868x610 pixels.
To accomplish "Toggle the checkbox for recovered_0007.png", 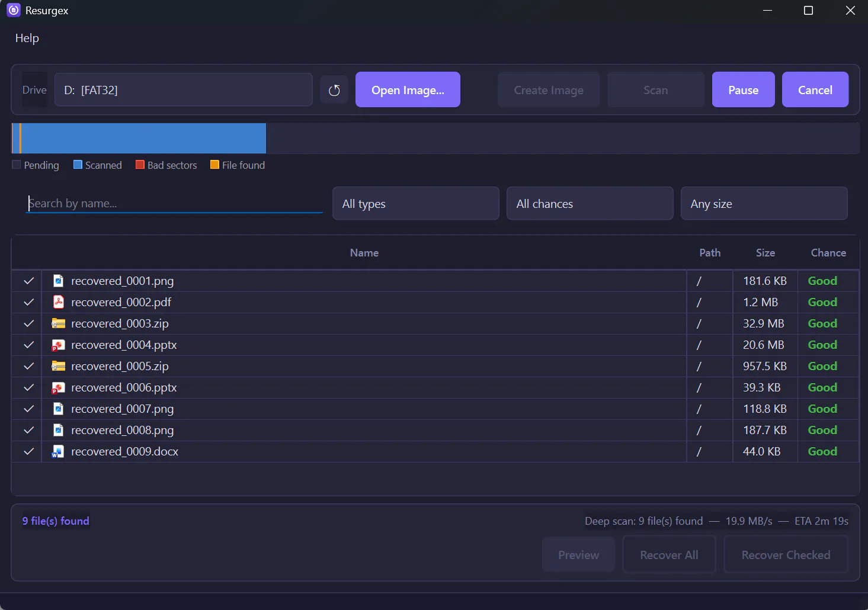I will (28, 409).
